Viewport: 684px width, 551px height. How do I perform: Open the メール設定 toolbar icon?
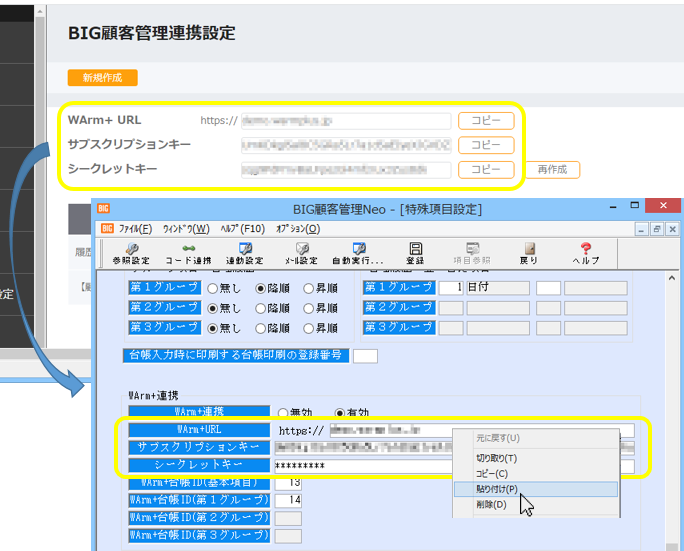tap(301, 253)
